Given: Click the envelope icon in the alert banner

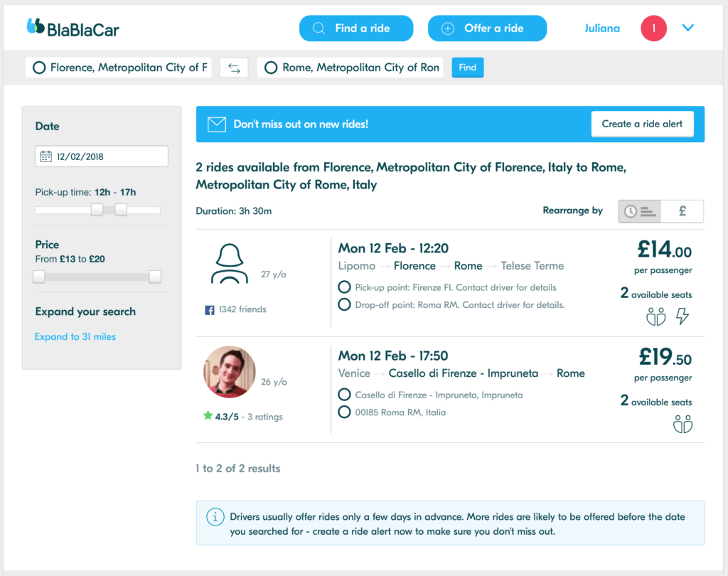Looking at the screenshot, I should (x=216, y=124).
